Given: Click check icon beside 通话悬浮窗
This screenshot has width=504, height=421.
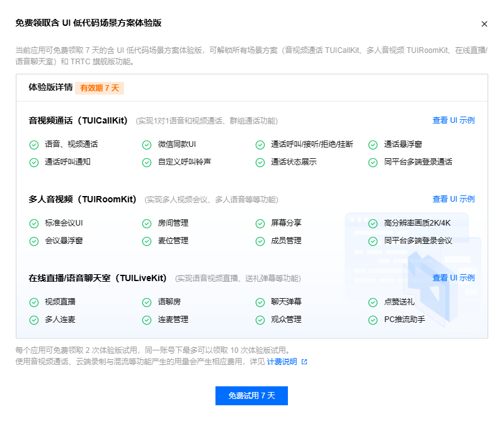Looking at the screenshot, I should click(373, 145).
